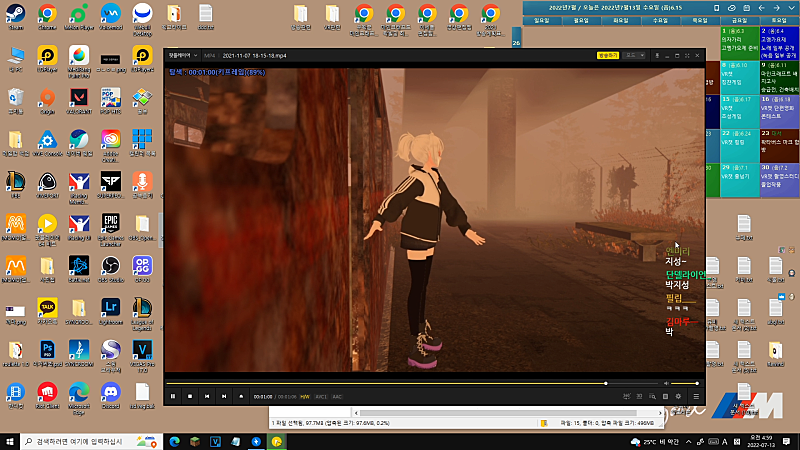Launch KakaoTalk from desktop

(x=47, y=311)
